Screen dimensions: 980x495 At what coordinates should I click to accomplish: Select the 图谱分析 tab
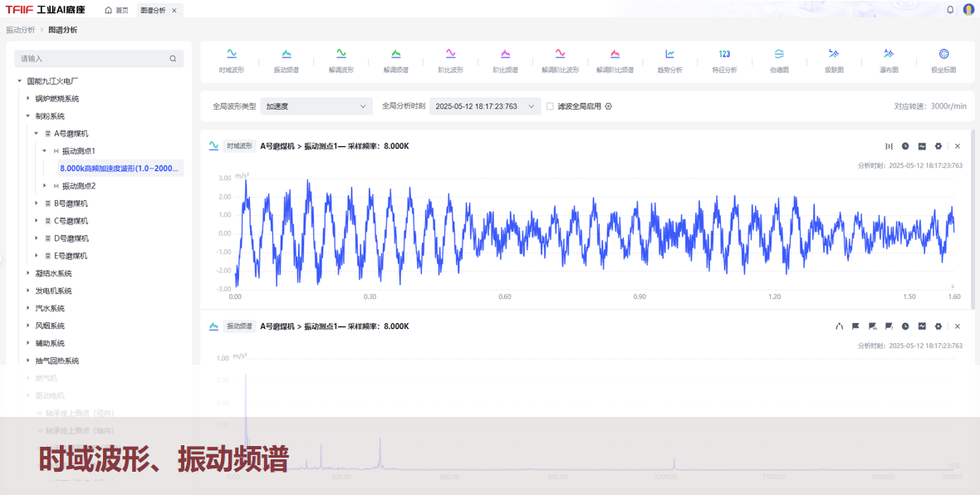(x=153, y=11)
